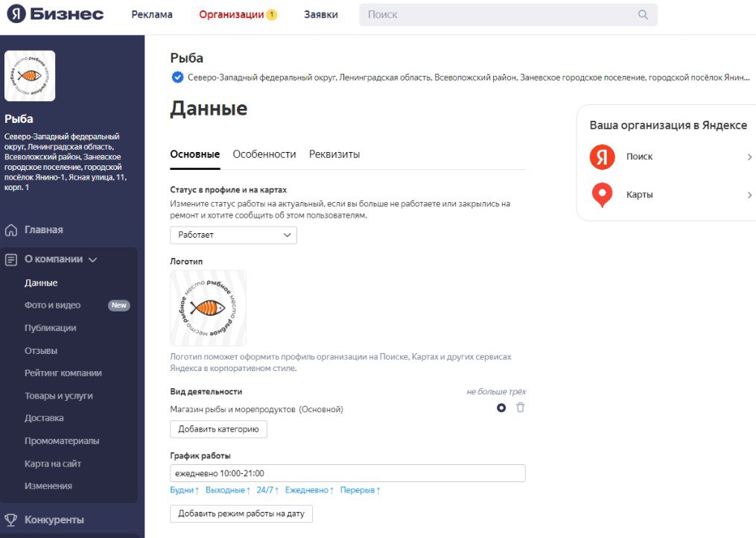This screenshot has width=756, height=538.
Task: Click the Рыба page heading
Action: coord(187,58)
